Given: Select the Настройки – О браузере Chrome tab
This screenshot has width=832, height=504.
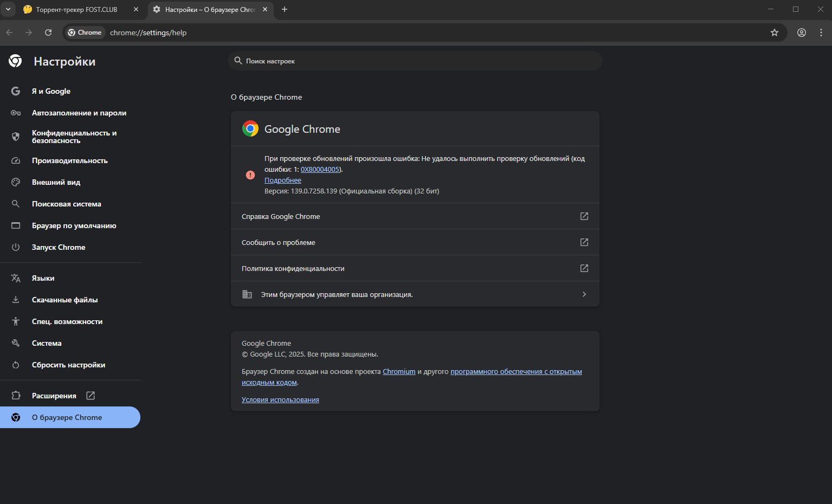Looking at the screenshot, I should click(209, 10).
